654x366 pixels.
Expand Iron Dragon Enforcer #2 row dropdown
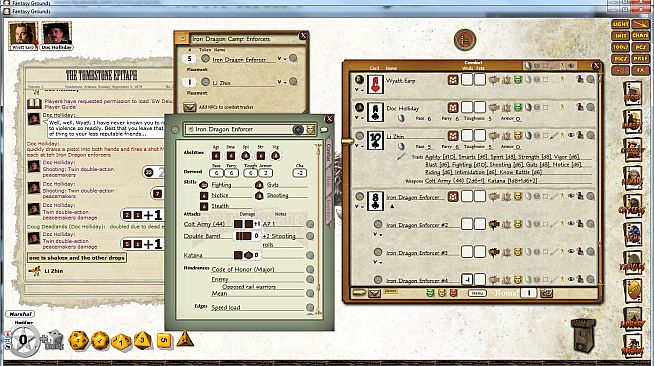click(x=377, y=235)
